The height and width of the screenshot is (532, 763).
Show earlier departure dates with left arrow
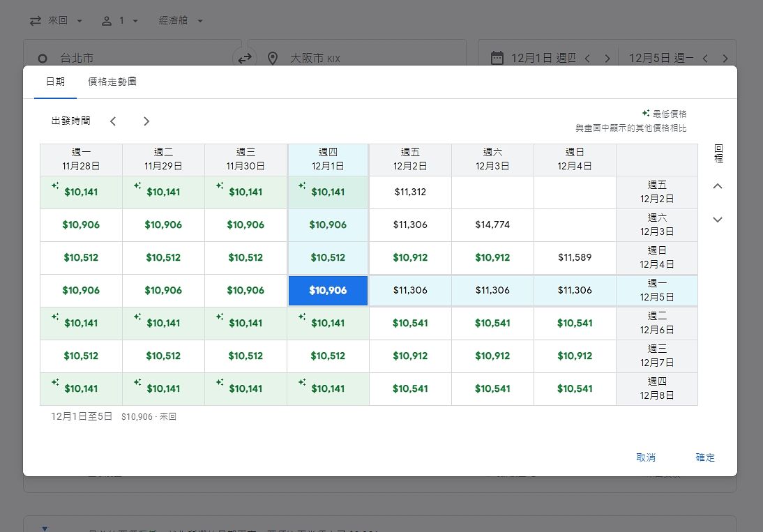tap(113, 121)
